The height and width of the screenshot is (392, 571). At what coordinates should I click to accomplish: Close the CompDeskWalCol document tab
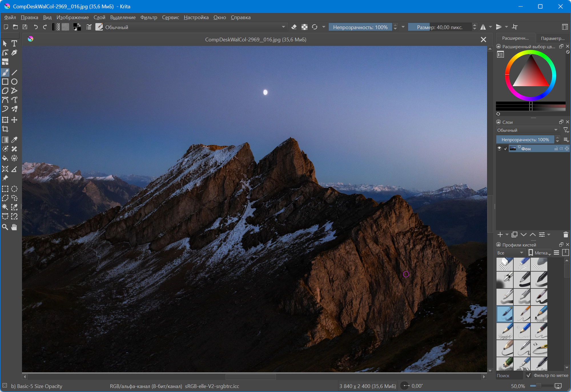click(483, 40)
